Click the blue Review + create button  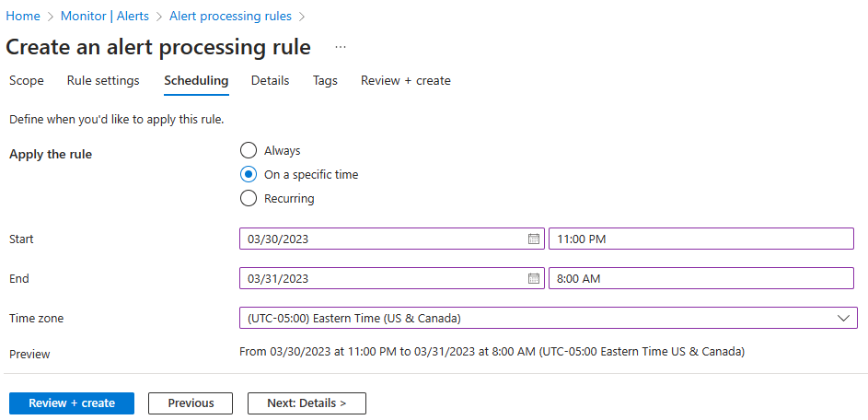72,402
